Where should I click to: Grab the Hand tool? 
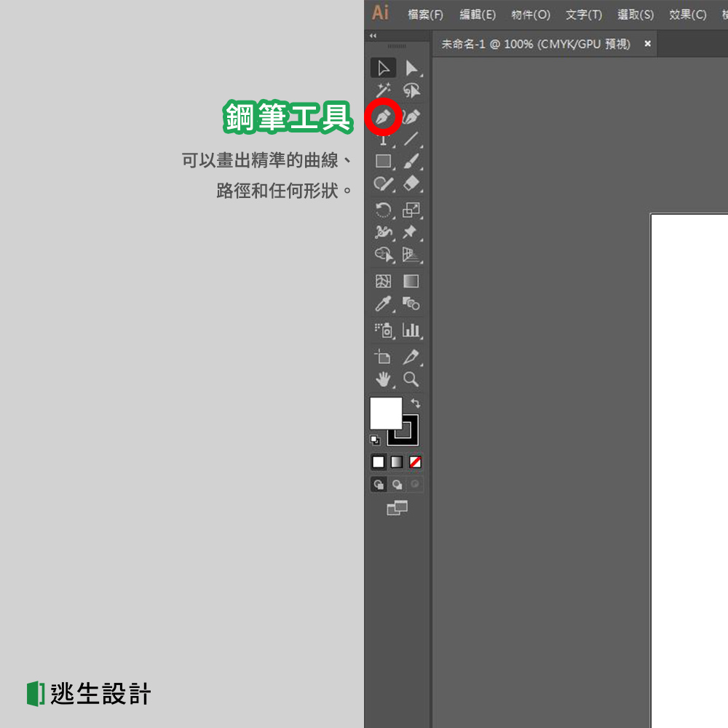[x=384, y=379]
